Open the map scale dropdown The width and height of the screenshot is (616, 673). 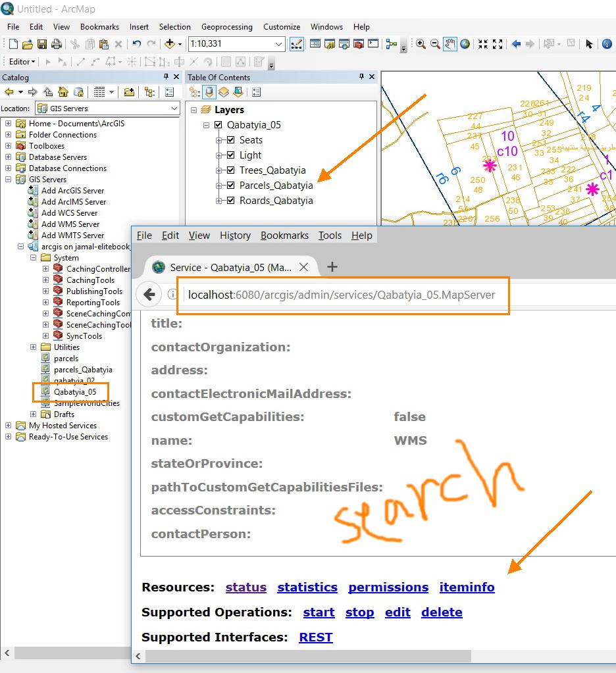(x=278, y=44)
